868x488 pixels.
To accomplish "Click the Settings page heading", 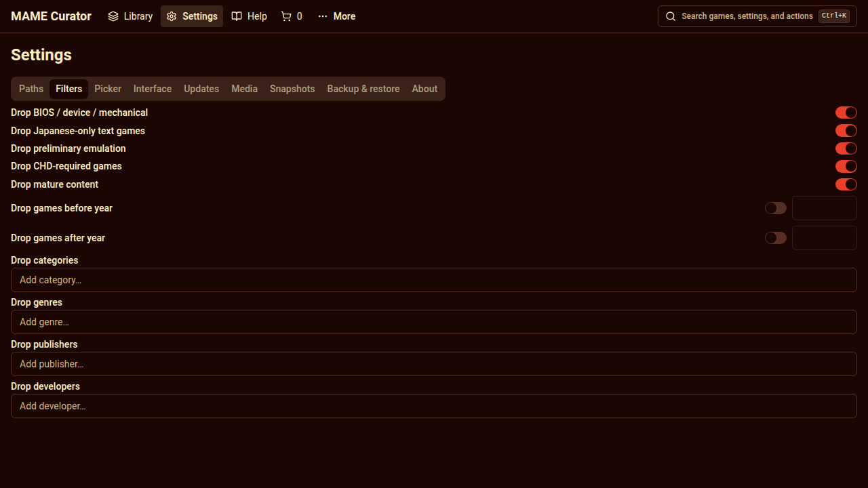I will coord(41,55).
